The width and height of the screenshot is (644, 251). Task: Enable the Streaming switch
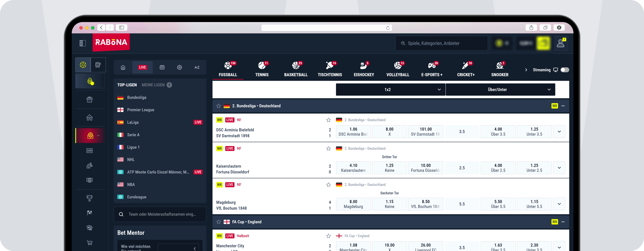[565, 70]
